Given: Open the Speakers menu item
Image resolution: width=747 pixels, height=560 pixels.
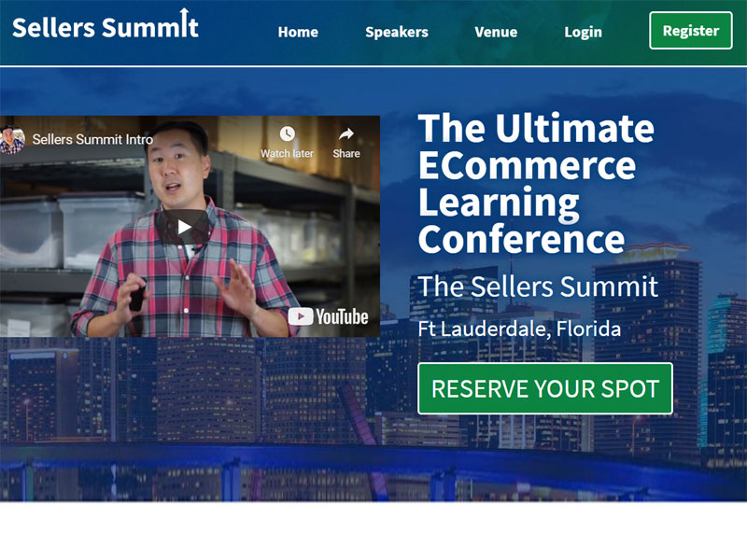Looking at the screenshot, I should click(396, 32).
